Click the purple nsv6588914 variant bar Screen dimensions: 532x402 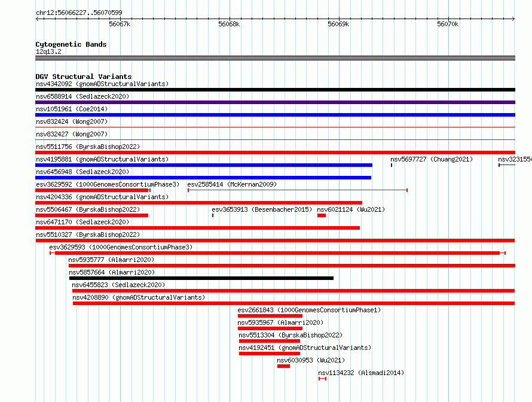click(275, 102)
